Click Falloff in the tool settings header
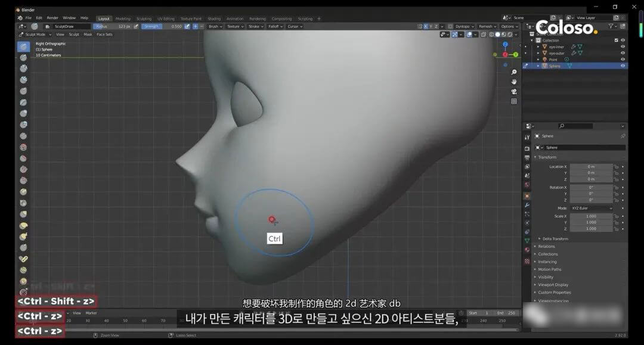 tap(274, 27)
